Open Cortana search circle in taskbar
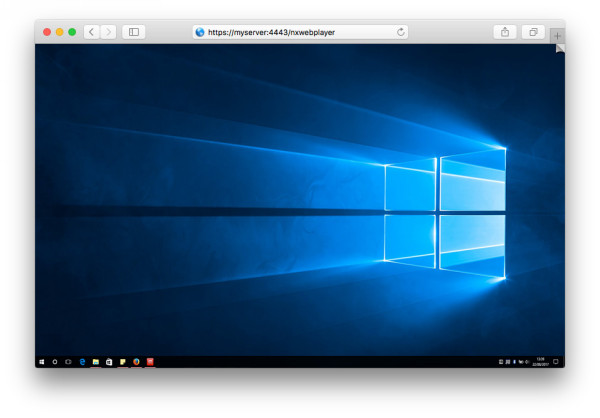This screenshot has width=600, height=418. click(x=55, y=362)
